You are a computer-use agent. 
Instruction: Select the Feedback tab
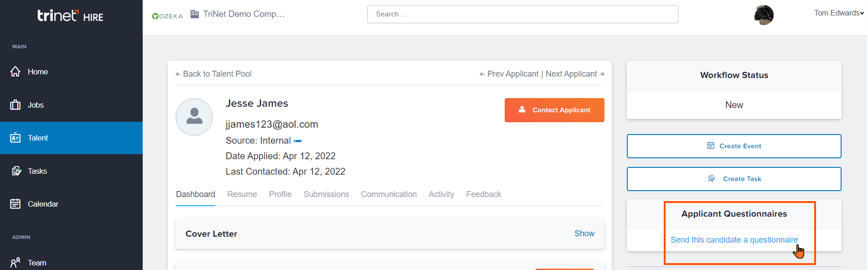(x=484, y=194)
